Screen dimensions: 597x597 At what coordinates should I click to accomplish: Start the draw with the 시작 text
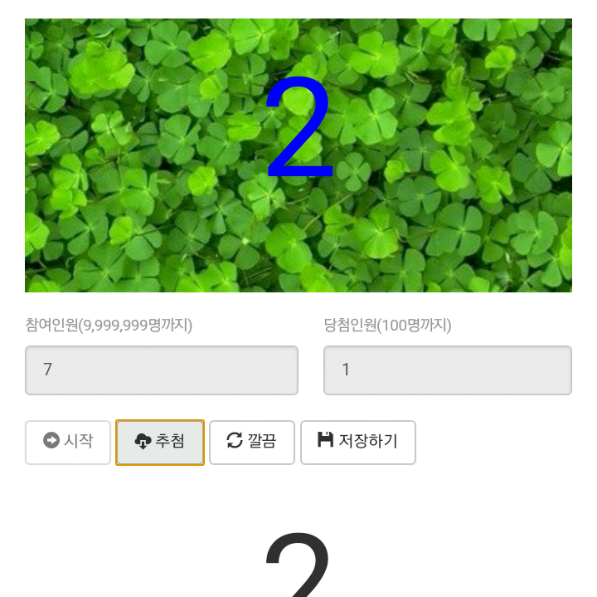pyautogui.click(x=78, y=441)
